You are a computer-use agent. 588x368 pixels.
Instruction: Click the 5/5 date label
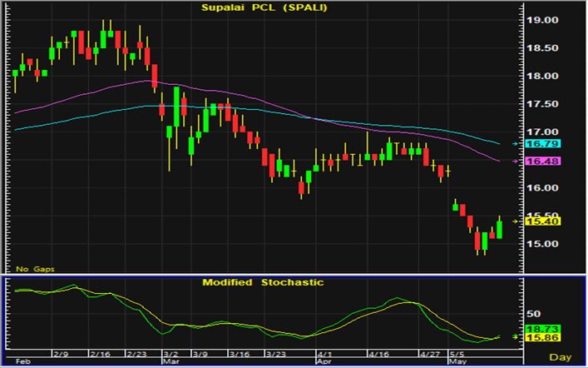tap(457, 354)
